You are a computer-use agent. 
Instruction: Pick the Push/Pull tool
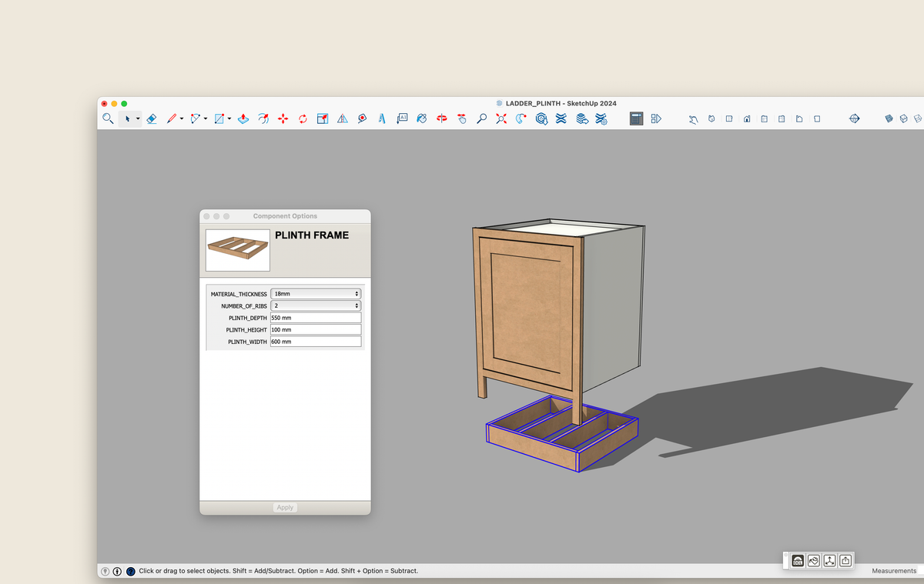(x=243, y=118)
